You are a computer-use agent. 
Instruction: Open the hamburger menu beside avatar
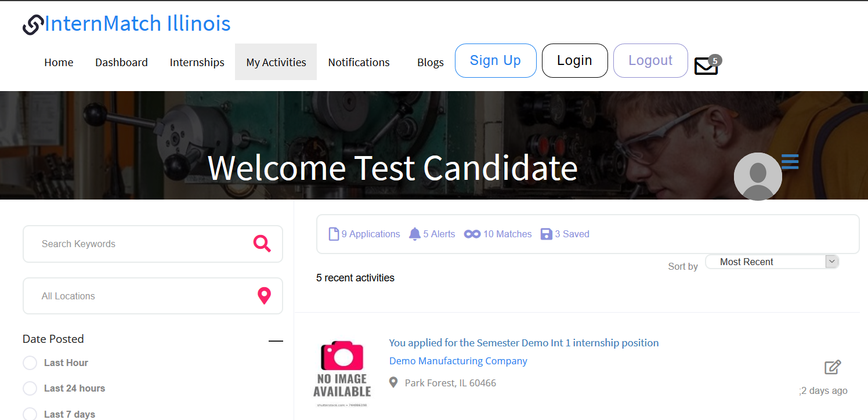(790, 161)
